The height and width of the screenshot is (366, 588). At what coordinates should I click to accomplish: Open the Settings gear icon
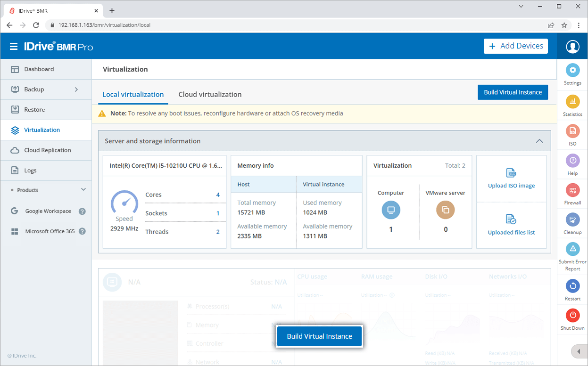572,71
